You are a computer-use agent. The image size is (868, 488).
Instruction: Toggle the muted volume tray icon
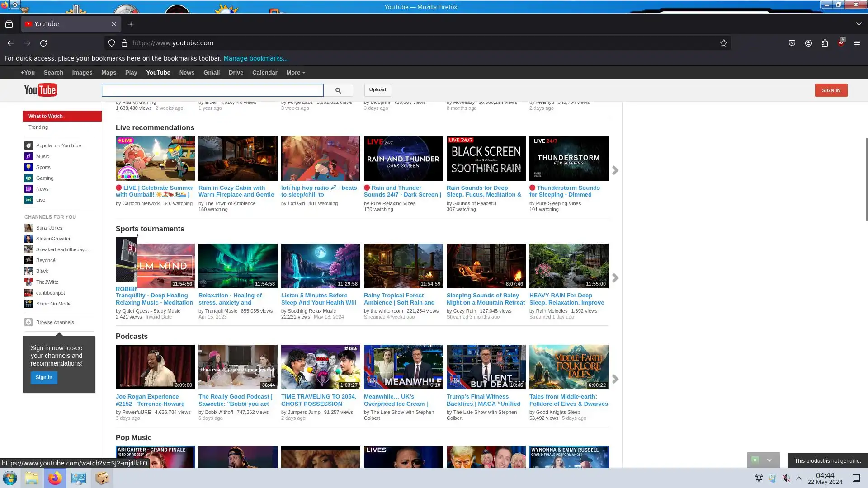(x=786, y=478)
